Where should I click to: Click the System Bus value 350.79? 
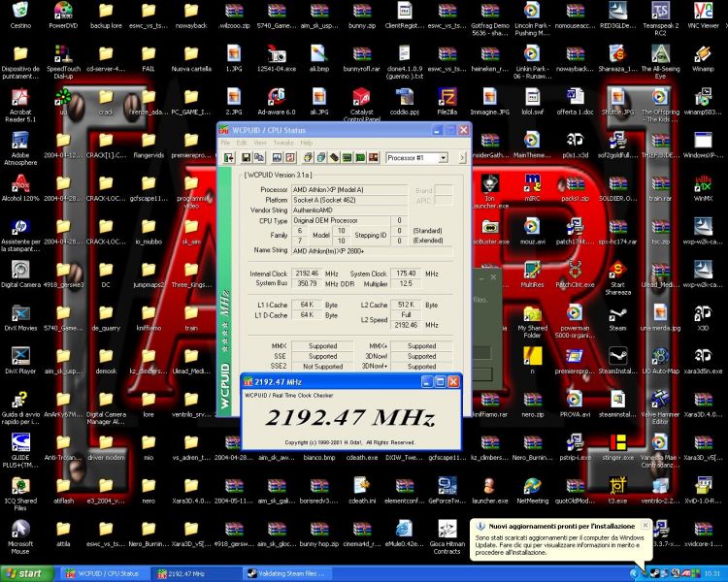(307, 283)
